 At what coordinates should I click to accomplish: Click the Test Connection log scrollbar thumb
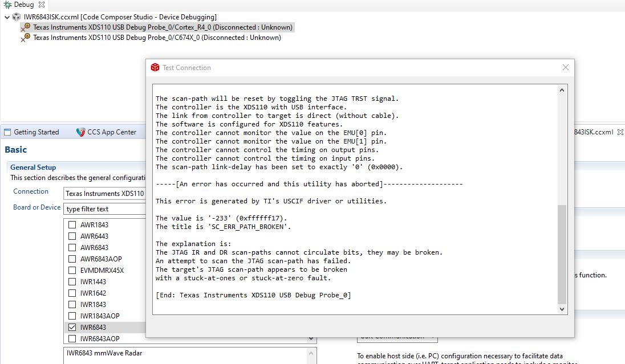click(562, 255)
